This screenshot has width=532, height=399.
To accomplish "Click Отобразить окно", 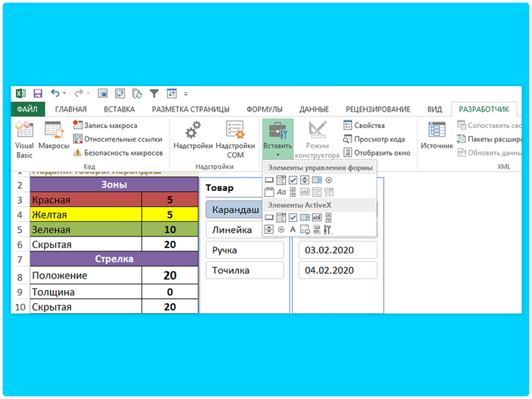I will coord(376,153).
